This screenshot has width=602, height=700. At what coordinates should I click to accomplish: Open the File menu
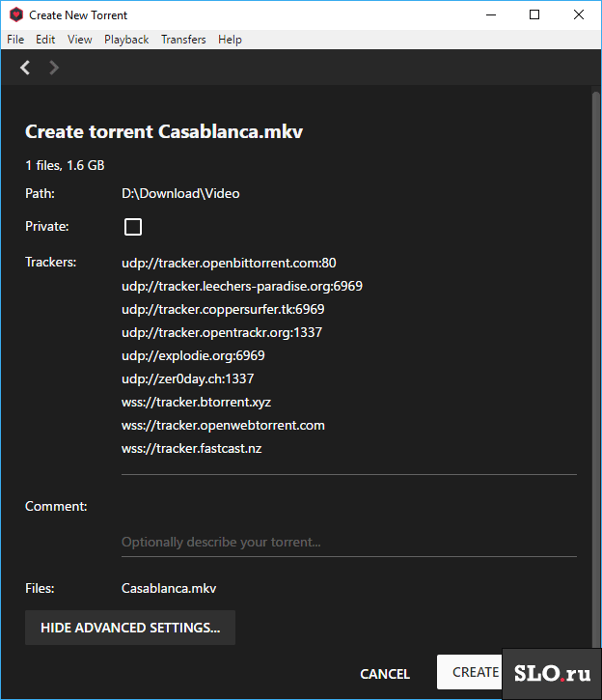(x=15, y=40)
